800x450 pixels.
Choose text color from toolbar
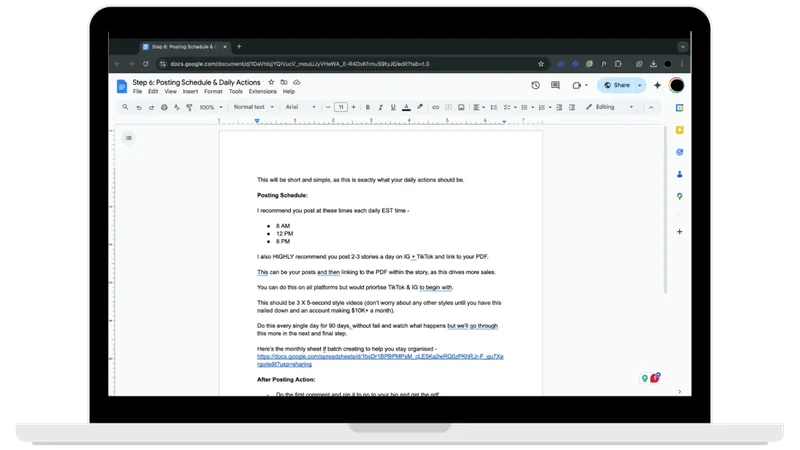click(406, 107)
